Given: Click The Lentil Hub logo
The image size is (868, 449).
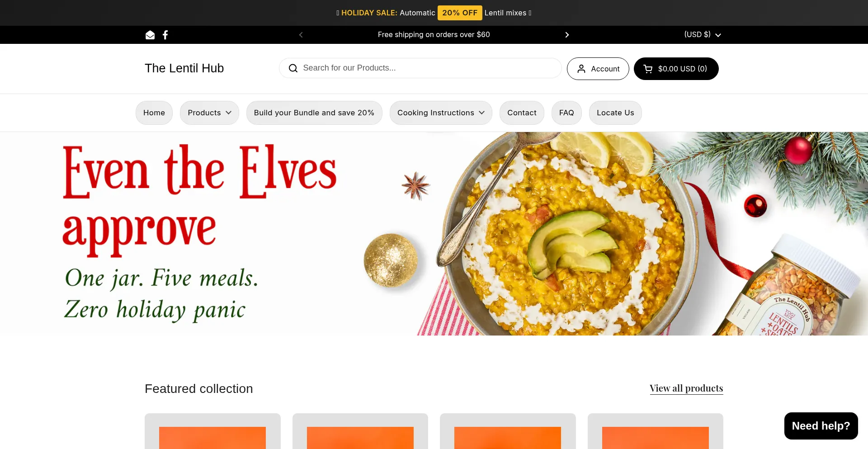Looking at the screenshot, I should pyautogui.click(x=184, y=68).
